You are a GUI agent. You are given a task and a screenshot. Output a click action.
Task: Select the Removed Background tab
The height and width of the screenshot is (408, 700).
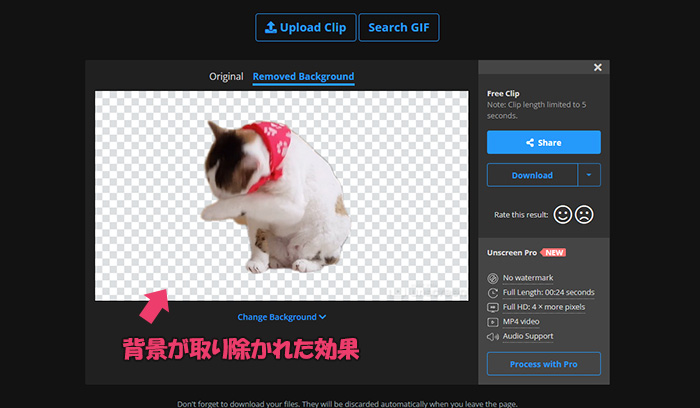[304, 76]
